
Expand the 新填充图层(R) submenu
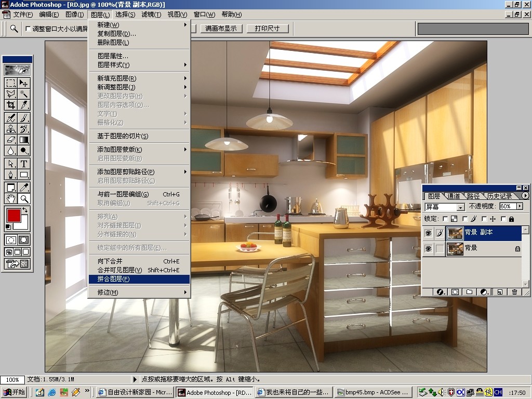(139, 78)
